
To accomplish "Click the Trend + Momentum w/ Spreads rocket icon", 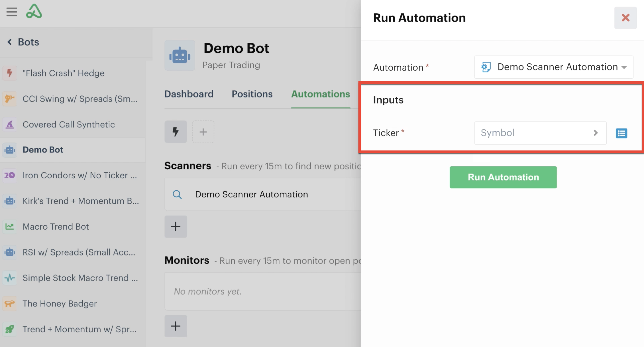I will click(9, 329).
